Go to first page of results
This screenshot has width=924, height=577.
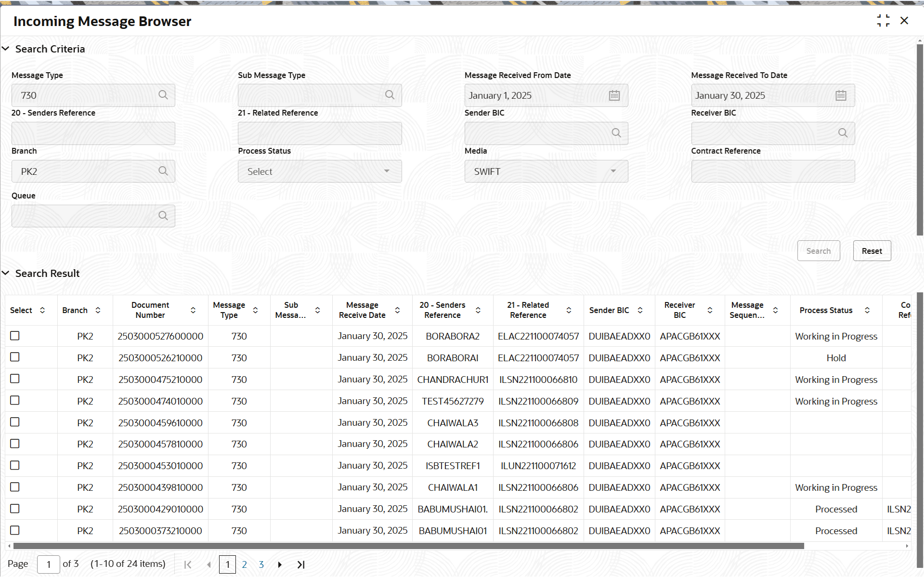(x=188, y=564)
